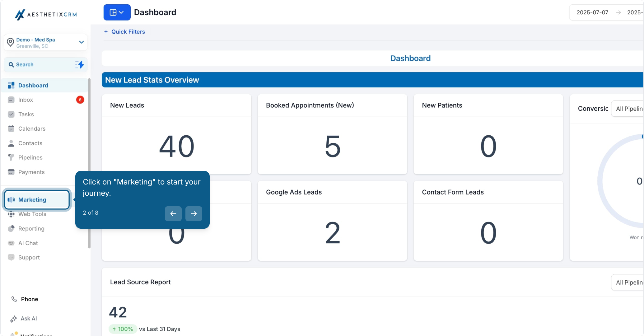Click the red Inbox badge showing 6

(x=80, y=100)
